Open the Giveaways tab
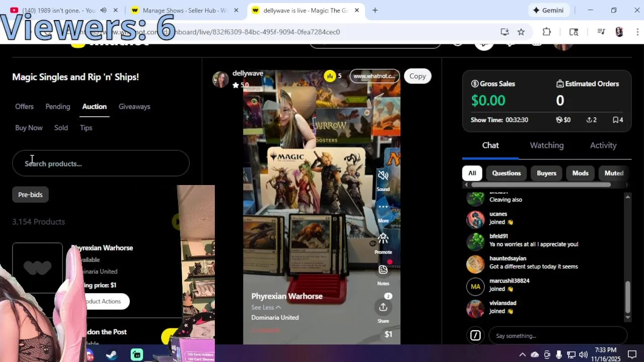This screenshot has width=644, height=362. pyautogui.click(x=134, y=107)
